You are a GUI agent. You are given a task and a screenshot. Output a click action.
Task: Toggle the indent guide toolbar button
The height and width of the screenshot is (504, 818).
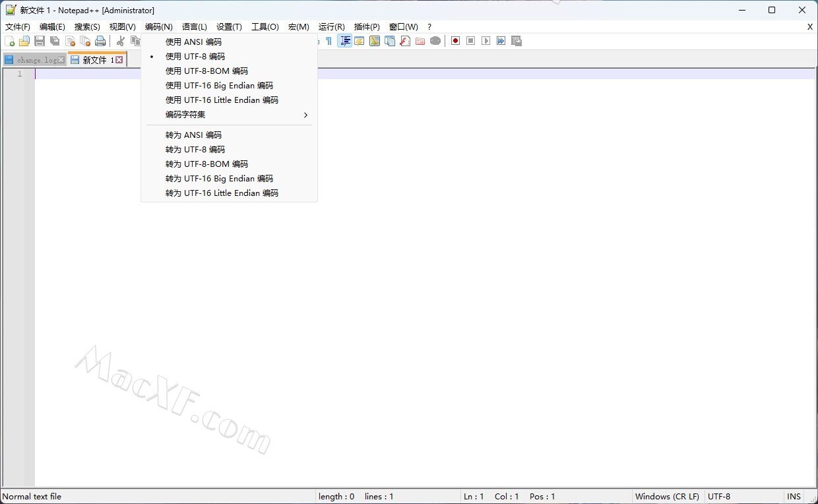[344, 41]
